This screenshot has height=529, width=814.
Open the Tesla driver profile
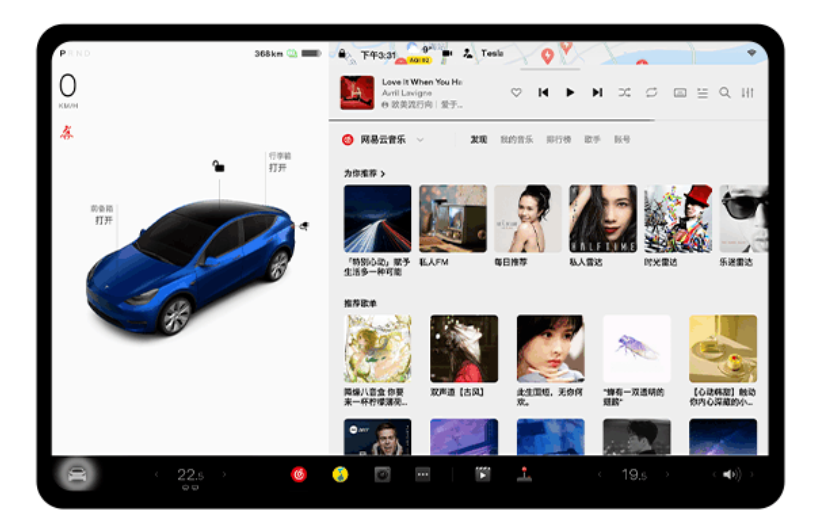[484, 53]
